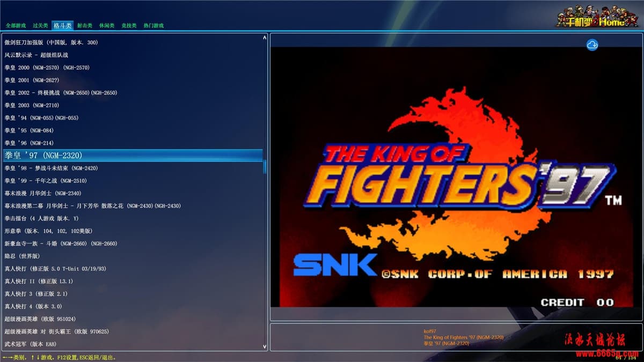Viewport: 644px width, 362px height.
Task: Click the cloud icon above the game preview
Action: 592,45
